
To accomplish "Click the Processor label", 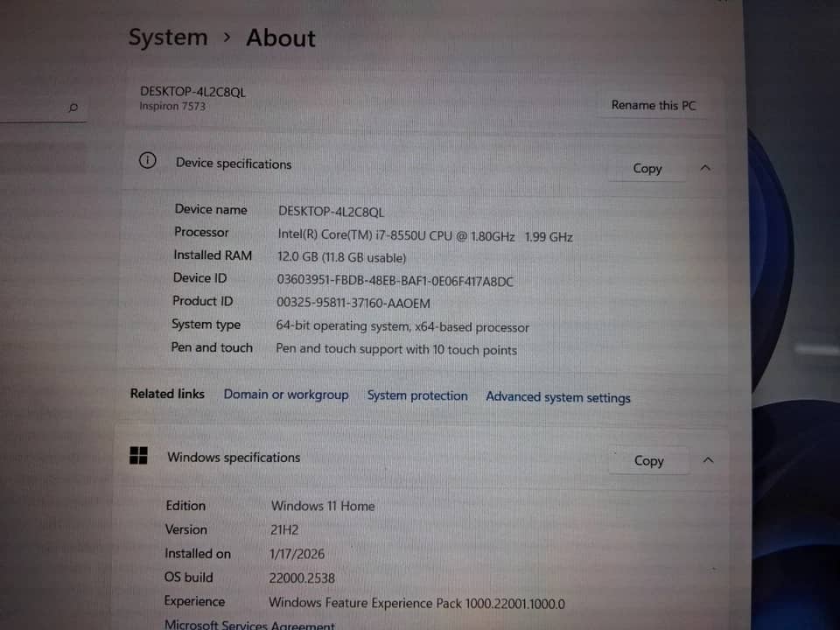I will (201, 232).
